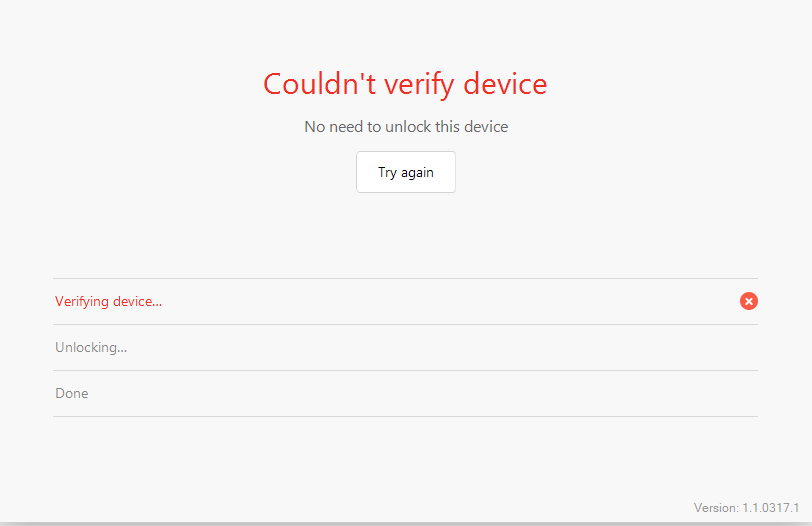Image resolution: width=812 pixels, height=526 pixels.
Task: Select the Unlocking step label
Action: pos(91,348)
